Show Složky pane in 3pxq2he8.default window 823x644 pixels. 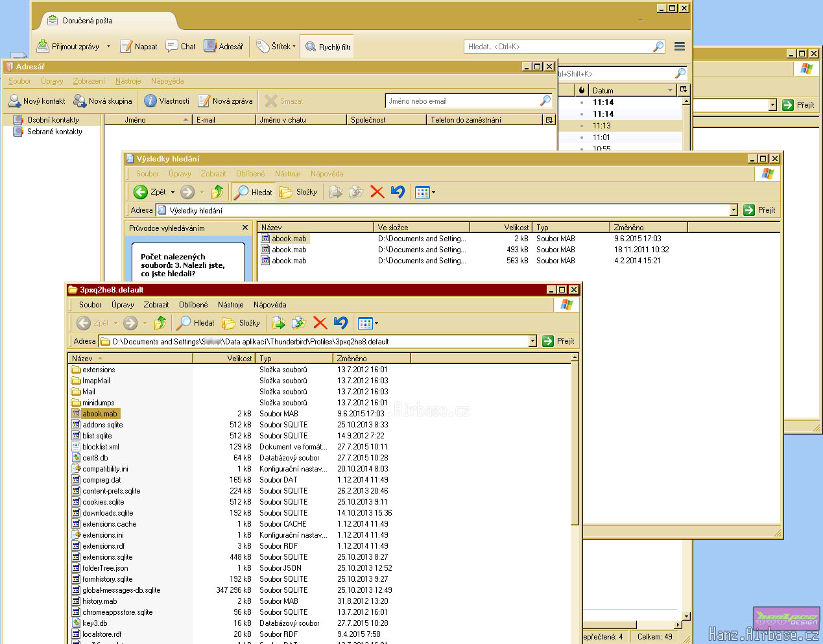click(x=241, y=323)
